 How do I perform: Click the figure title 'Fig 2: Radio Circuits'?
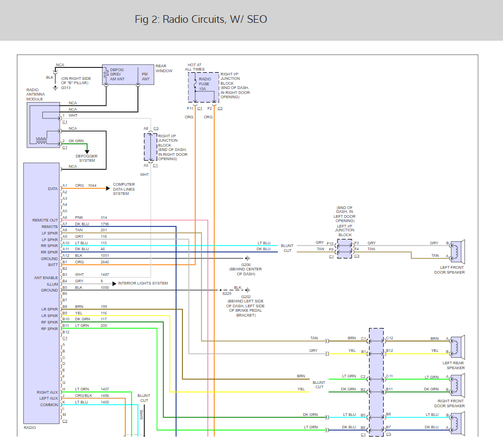click(x=201, y=20)
